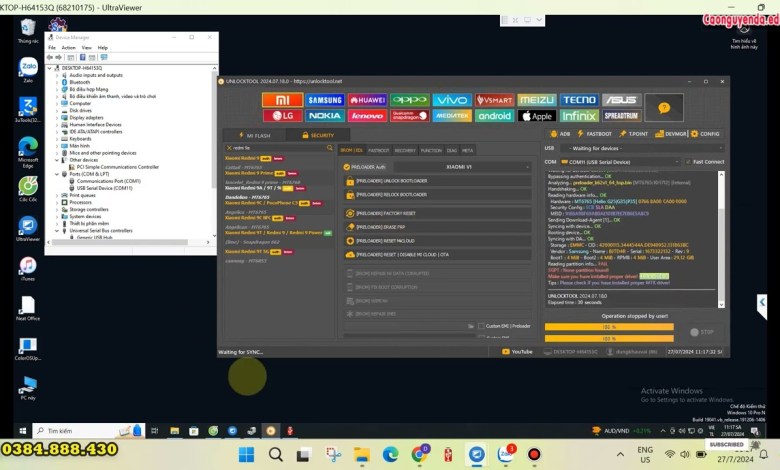Open the help chat bubble icon
Viewport: 780px width, 470px height.
point(664,107)
